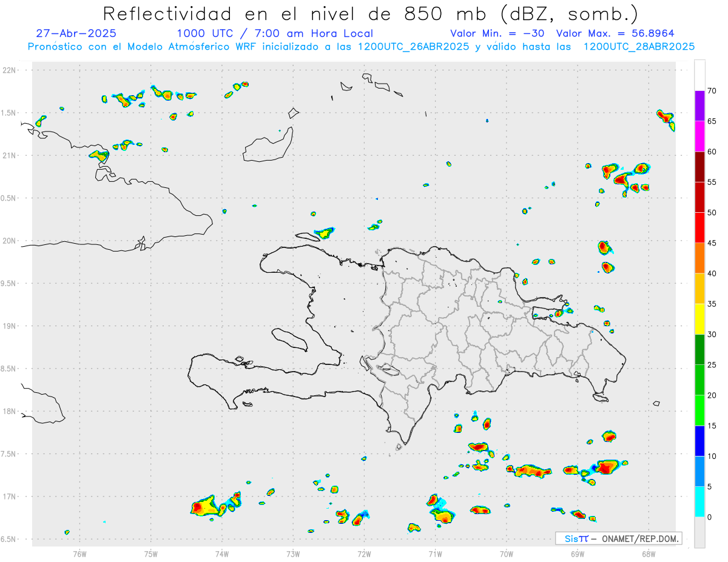Select the longitude label '69W'
This screenshot has width=728, height=562.
(578, 554)
